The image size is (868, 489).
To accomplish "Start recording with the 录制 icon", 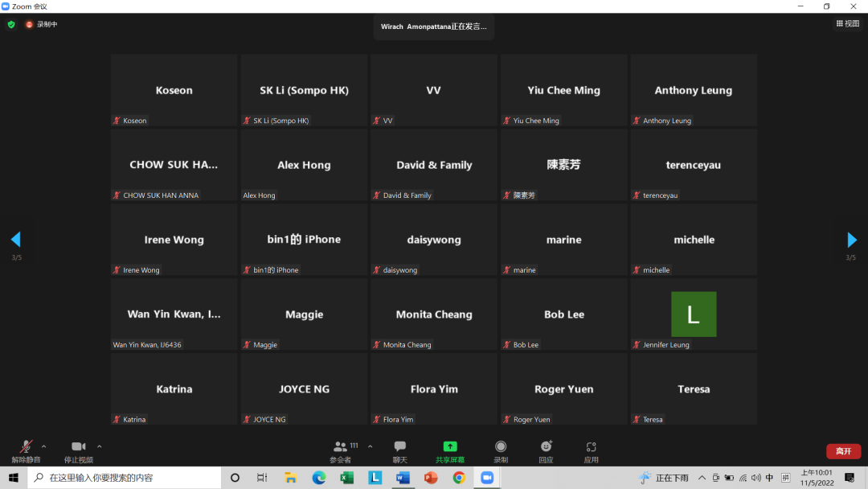I will (501, 451).
